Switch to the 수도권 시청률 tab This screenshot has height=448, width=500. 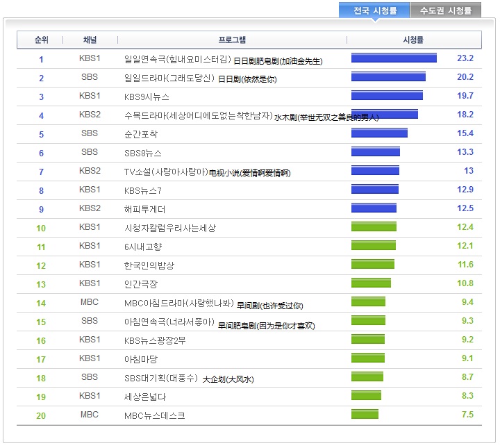pos(445,10)
